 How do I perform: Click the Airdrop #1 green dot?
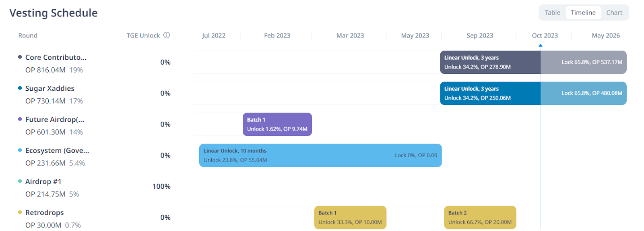pyautogui.click(x=20, y=181)
